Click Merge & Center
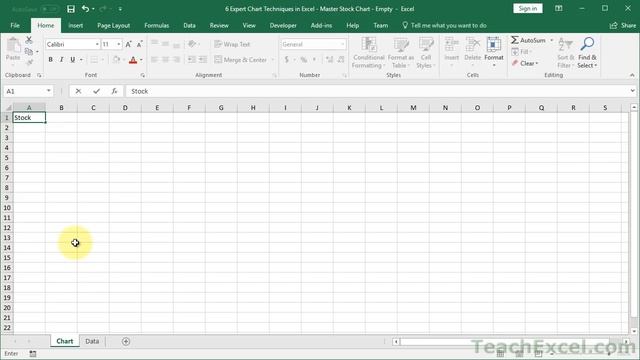640x360 pixels. point(241,60)
